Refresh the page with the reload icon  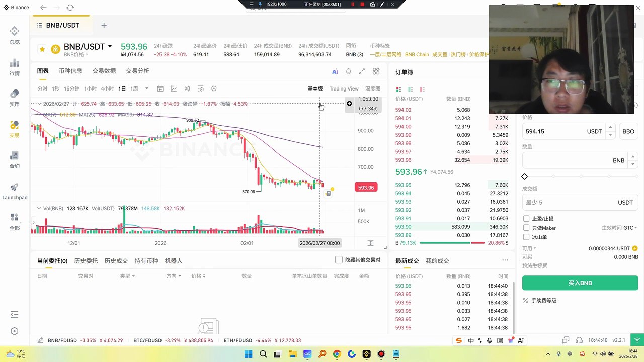[x=70, y=8]
